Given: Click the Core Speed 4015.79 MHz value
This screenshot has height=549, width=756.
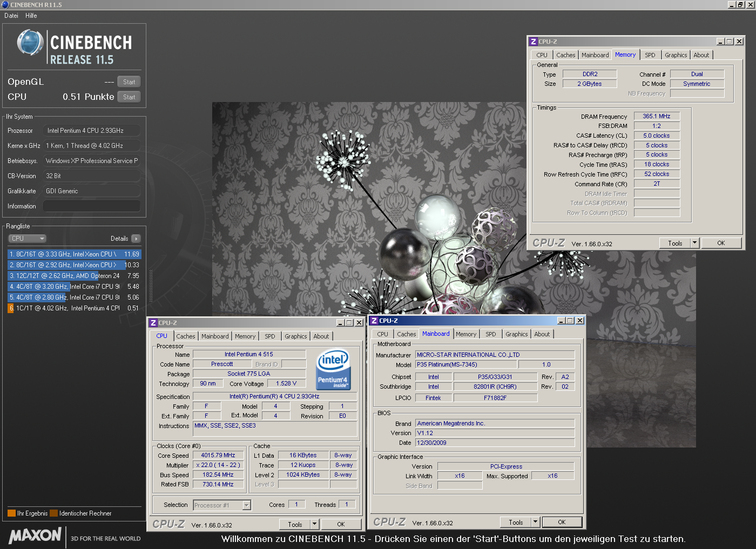Looking at the screenshot, I should (x=218, y=455).
